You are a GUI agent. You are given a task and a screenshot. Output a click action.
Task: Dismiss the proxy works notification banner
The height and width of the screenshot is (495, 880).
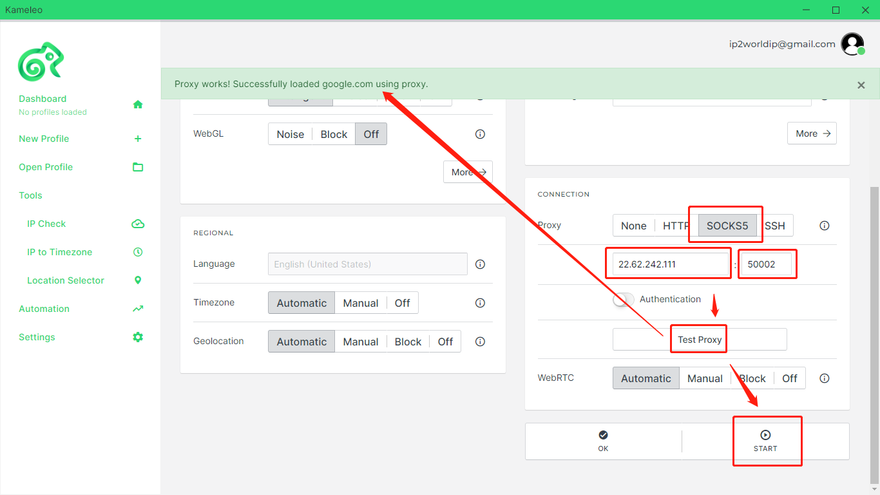(861, 85)
